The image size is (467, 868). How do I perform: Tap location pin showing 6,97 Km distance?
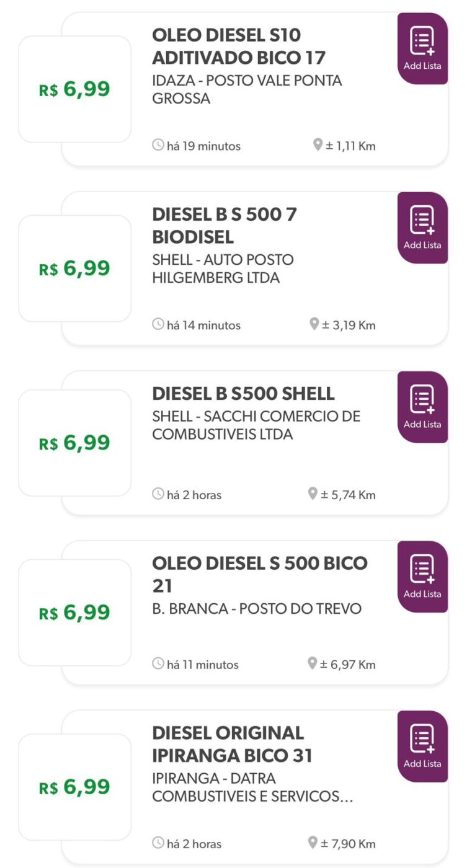[313, 664]
